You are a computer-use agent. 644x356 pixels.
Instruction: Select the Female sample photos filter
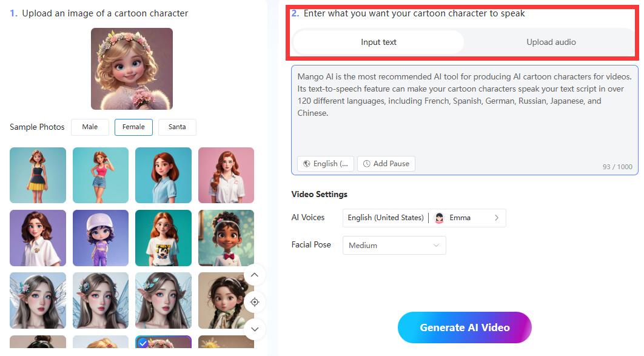133,127
